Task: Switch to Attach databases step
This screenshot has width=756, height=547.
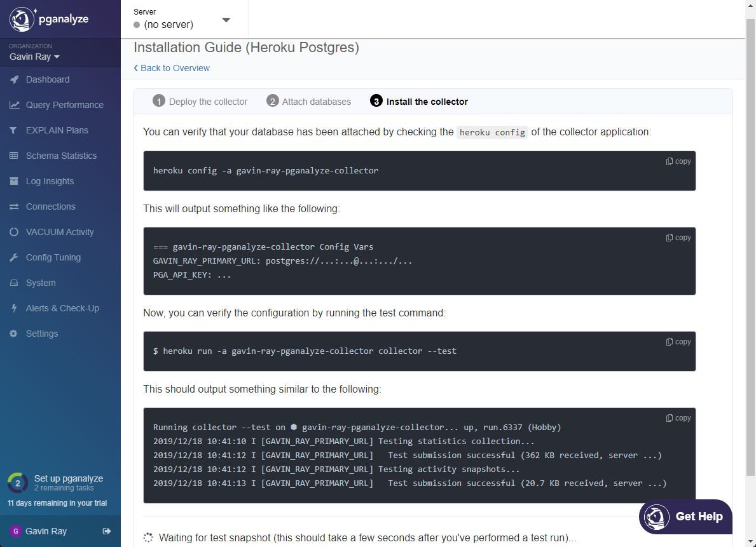Action: [308, 102]
